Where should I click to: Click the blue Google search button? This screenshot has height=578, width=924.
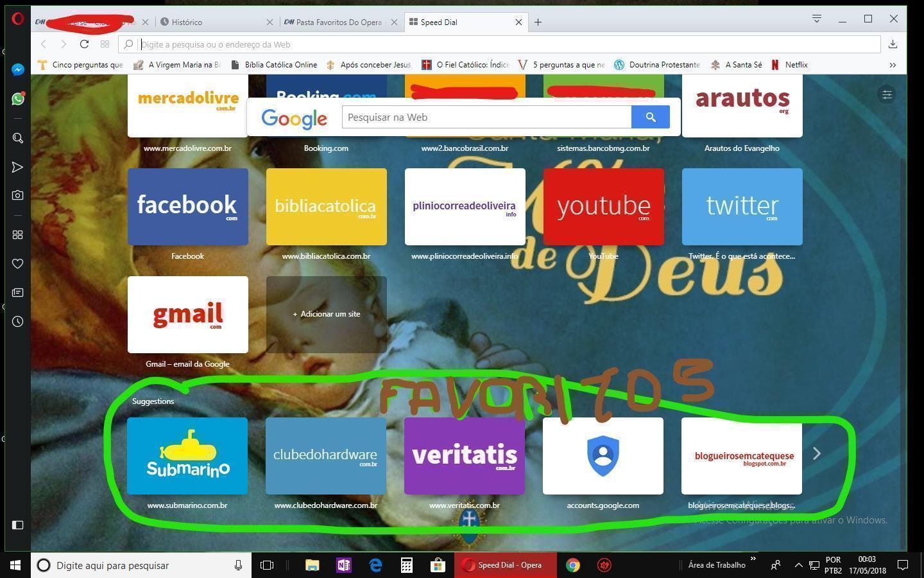(651, 117)
